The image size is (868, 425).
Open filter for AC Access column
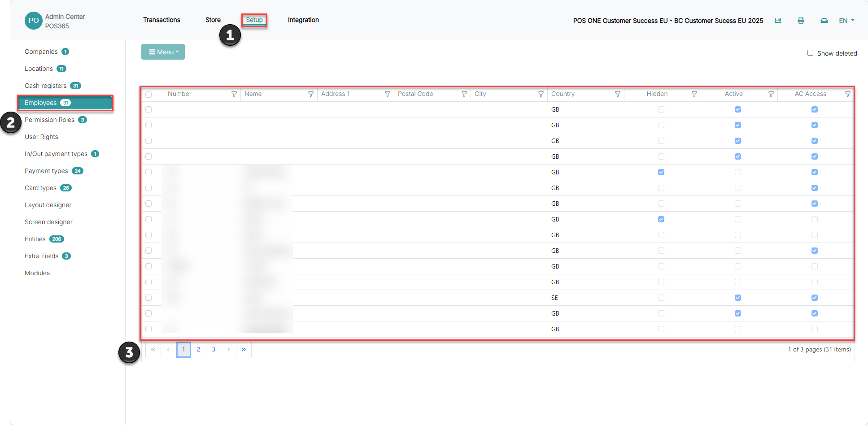(x=847, y=94)
